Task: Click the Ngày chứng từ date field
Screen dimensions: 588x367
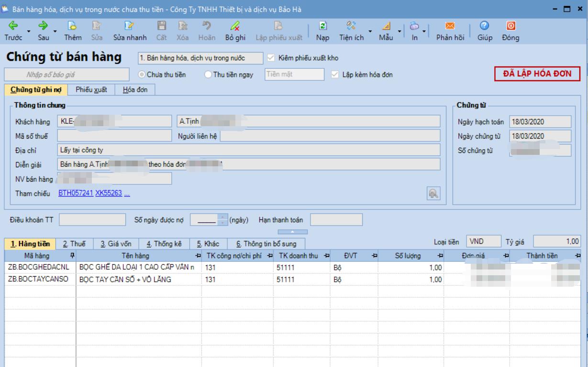Action: tap(540, 136)
